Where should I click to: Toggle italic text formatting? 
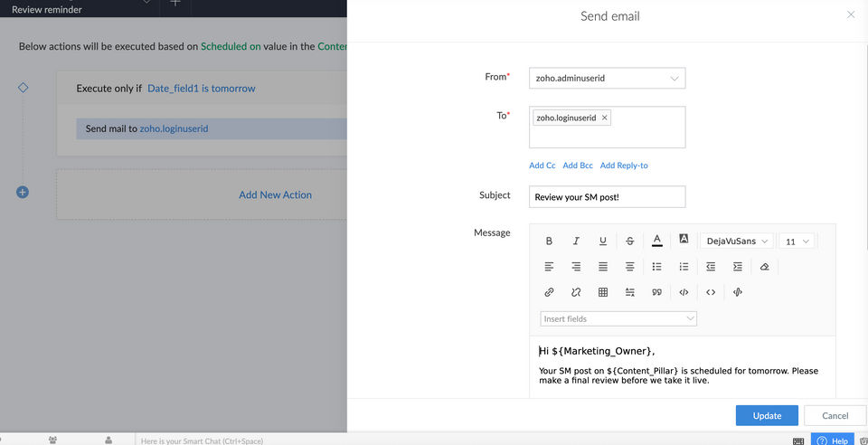(x=576, y=241)
